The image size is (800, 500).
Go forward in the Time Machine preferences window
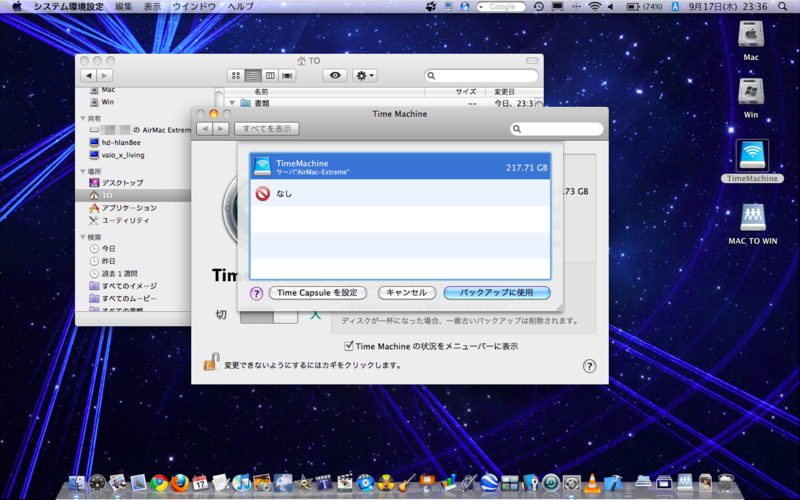click(x=220, y=129)
